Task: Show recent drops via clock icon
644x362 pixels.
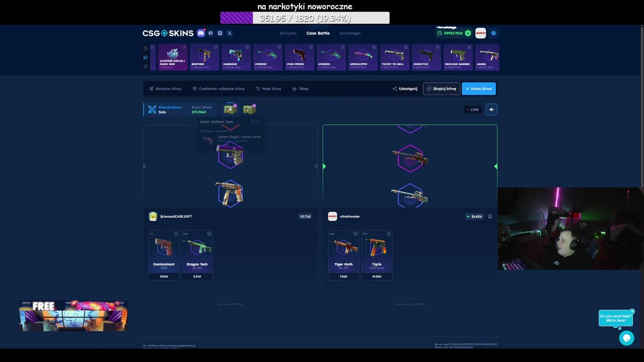Action: 145,48
